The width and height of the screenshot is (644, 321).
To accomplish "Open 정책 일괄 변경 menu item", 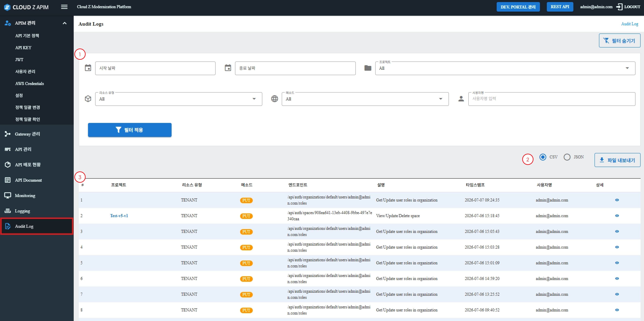I will [27, 107].
